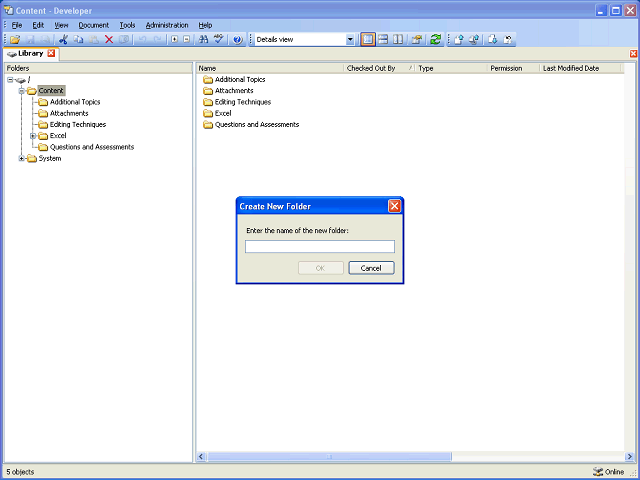640x480 pixels.
Task: Click the horizontal scrollbar right arrow
Action: 630,457
